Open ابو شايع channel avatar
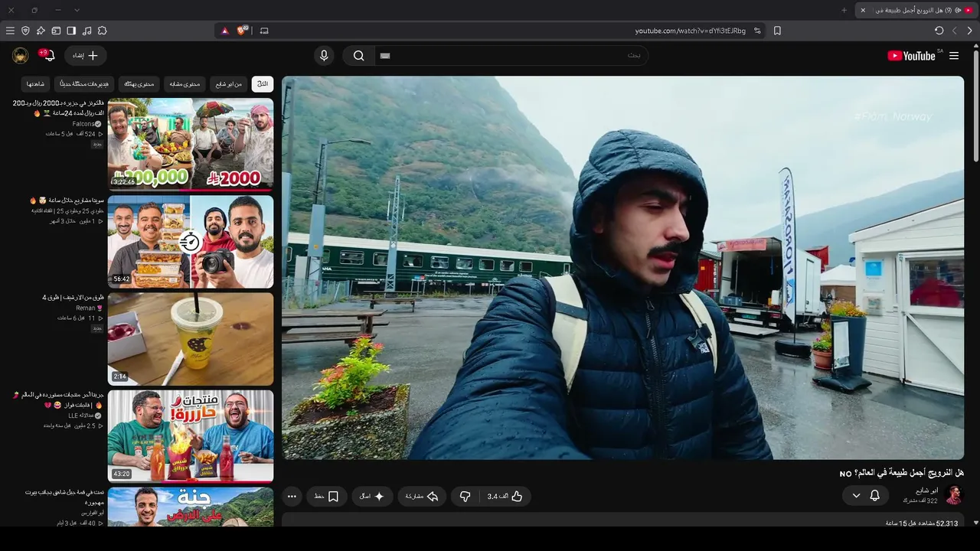Image resolution: width=980 pixels, height=551 pixels. (954, 495)
